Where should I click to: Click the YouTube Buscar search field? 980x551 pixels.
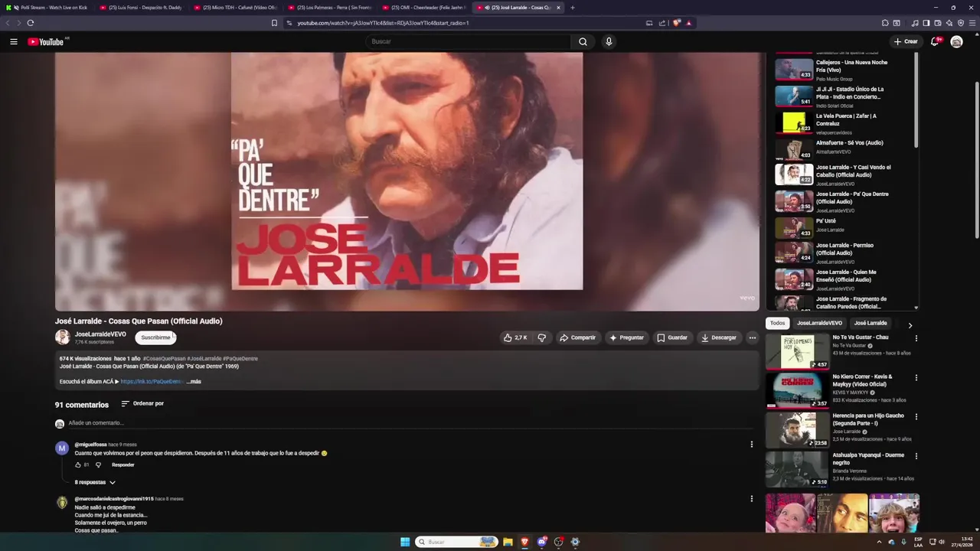tap(467, 41)
